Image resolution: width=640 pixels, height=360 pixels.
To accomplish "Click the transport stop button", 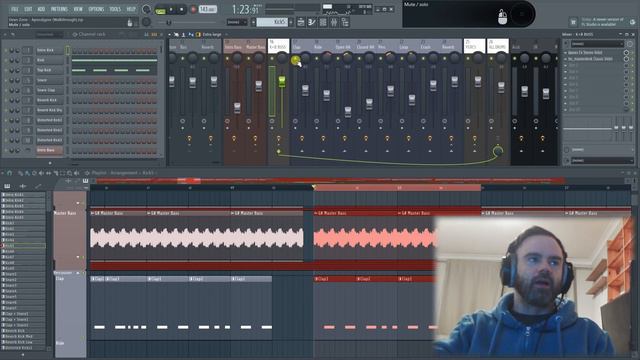I will pyautogui.click(x=182, y=9).
